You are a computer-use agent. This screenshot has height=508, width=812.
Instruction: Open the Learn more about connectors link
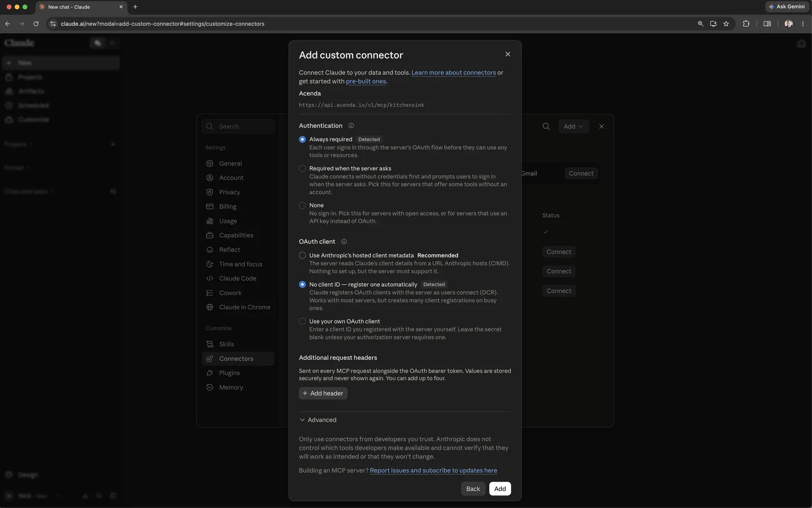[454, 73]
